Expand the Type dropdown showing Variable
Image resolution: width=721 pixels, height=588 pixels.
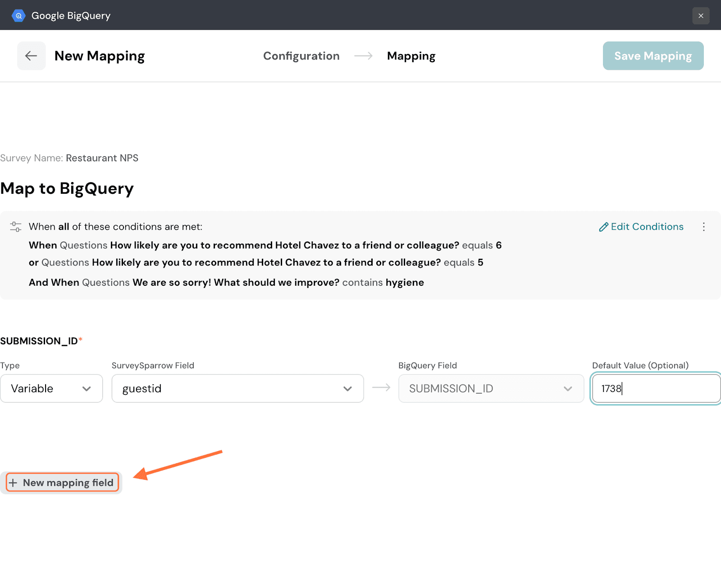click(51, 388)
